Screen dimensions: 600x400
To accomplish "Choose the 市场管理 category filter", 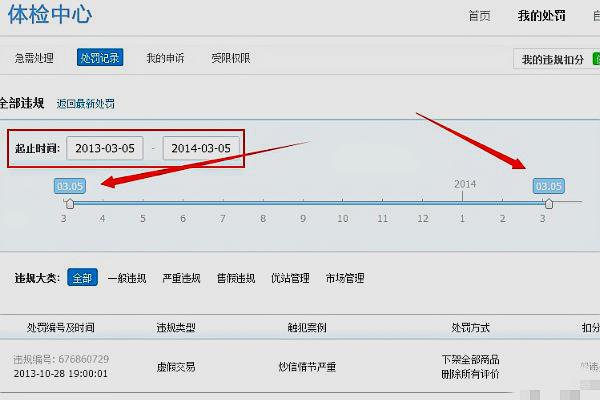I will coord(345,278).
